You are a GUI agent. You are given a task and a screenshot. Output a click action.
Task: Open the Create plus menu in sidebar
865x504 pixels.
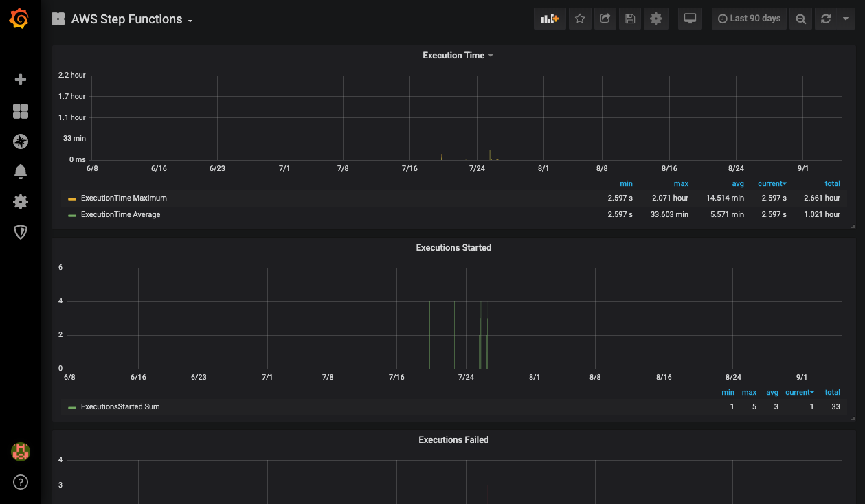(21, 80)
